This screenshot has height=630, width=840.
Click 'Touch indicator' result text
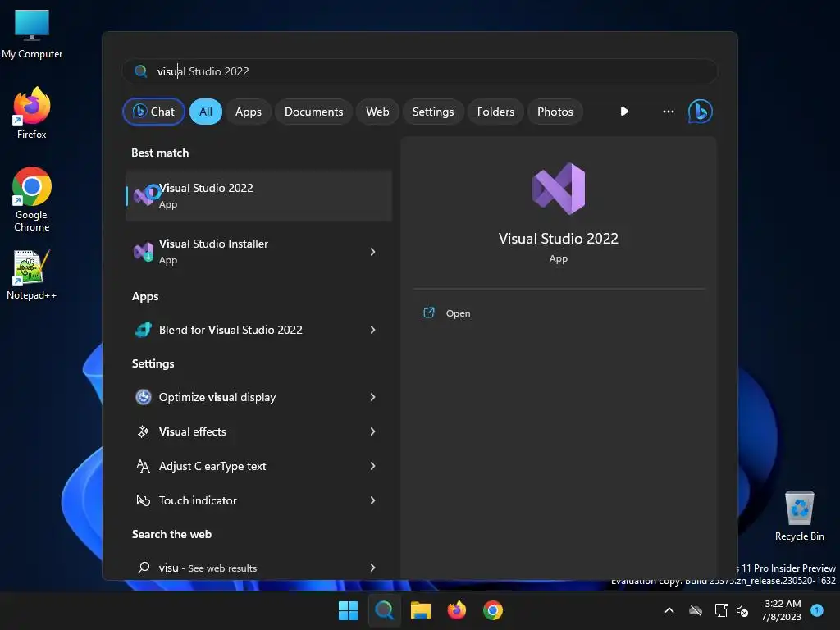coord(198,500)
